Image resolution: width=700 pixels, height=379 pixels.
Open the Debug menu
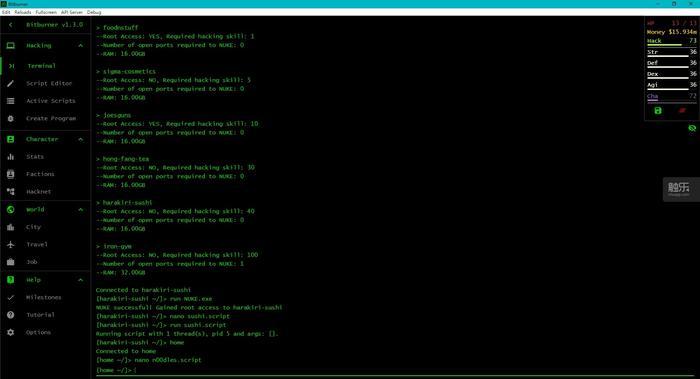pos(94,12)
